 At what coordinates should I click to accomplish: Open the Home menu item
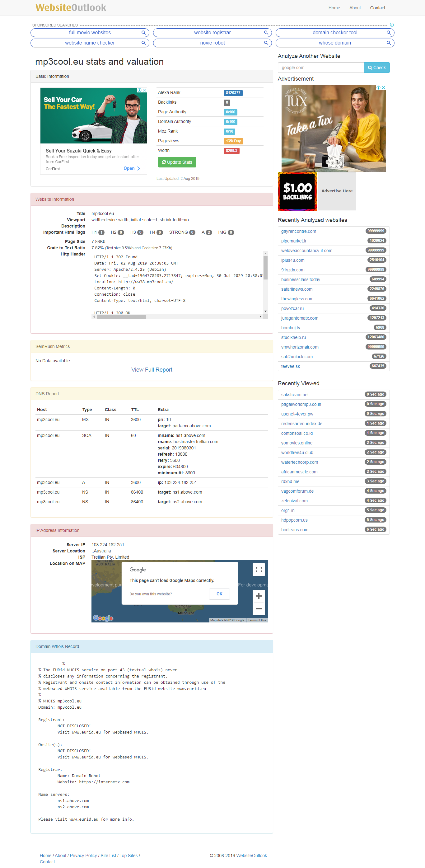[x=334, y=8]
